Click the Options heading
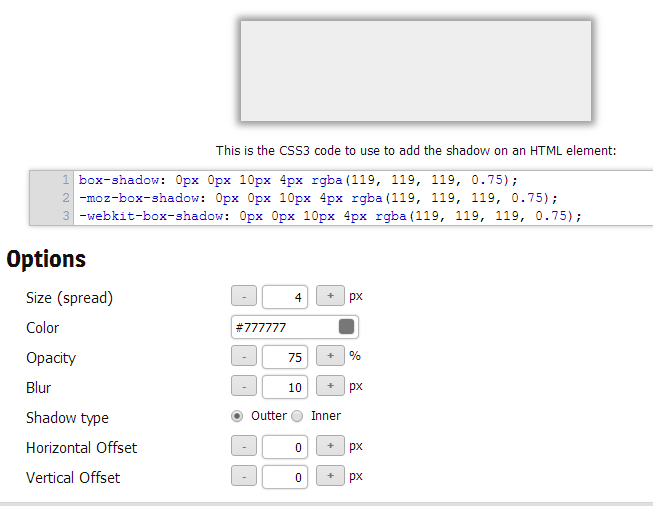The width and height of the screenshot is (653, 506). [46, 259]
